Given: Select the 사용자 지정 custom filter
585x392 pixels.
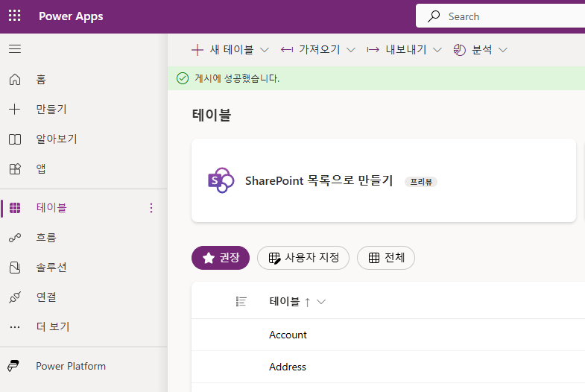Looking at the screenshot, I should point(303,258).
